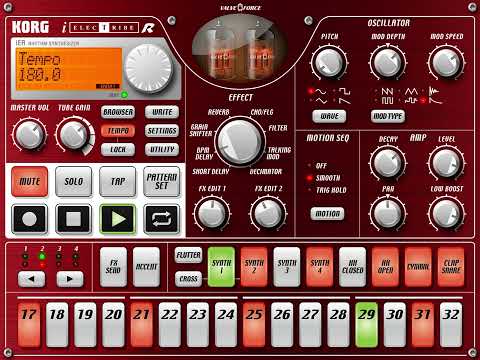Toggle step 26 pad
The width and height of the screenshot is (480, 360).
pos(282,325)
